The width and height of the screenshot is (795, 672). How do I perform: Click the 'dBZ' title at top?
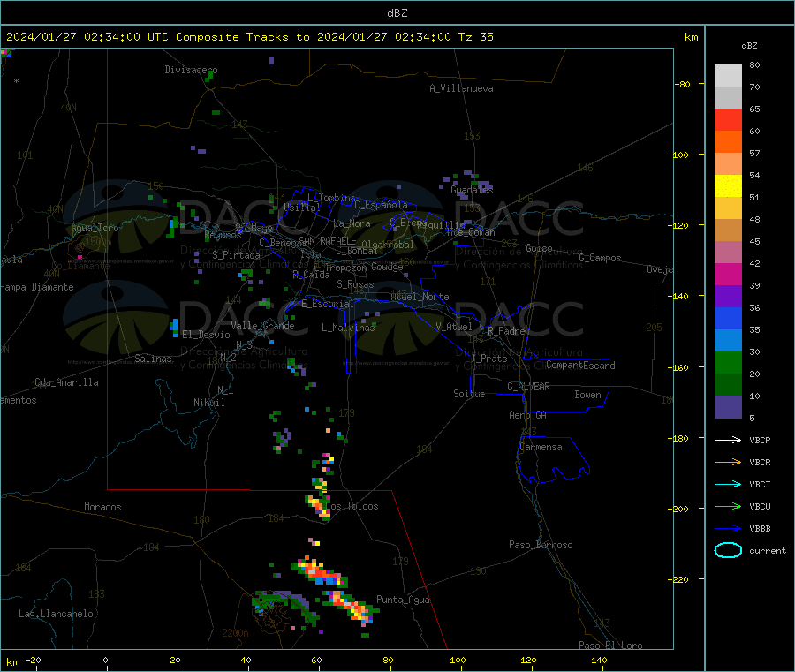point(397,13)
